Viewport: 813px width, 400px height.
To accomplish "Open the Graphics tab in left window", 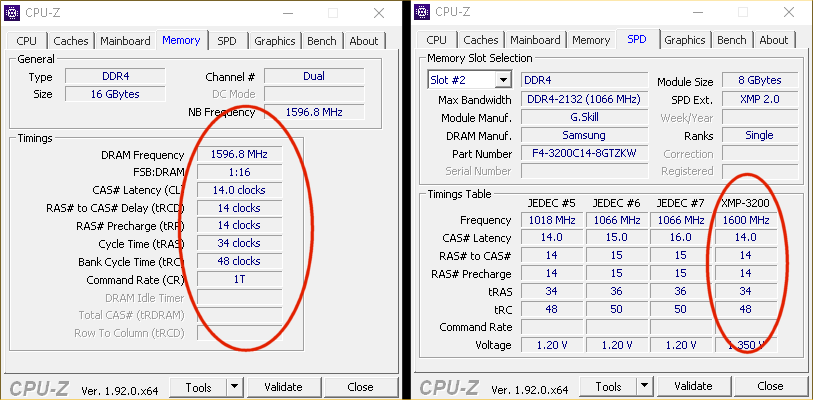I will (x=275, y=41).
